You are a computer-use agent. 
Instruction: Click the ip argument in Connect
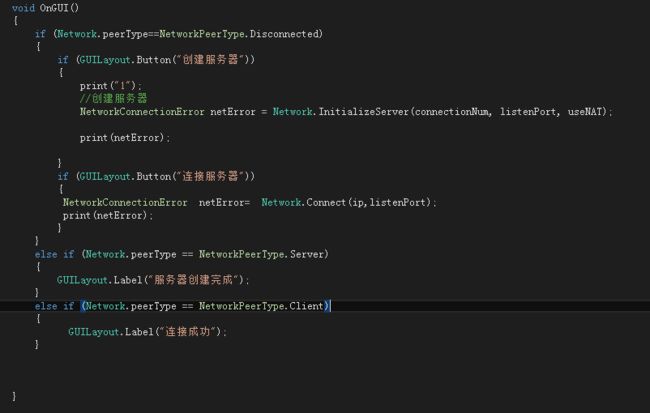[358, 202]
